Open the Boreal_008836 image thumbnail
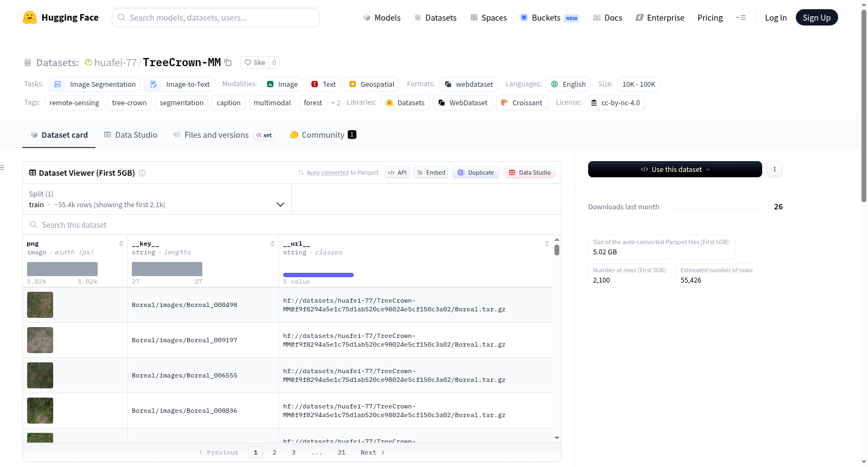 click(40, 411)
